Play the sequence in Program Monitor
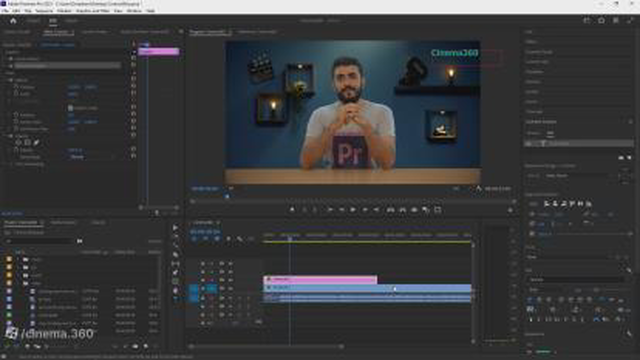The image size is (640, 360). click(x=353, y=210)
